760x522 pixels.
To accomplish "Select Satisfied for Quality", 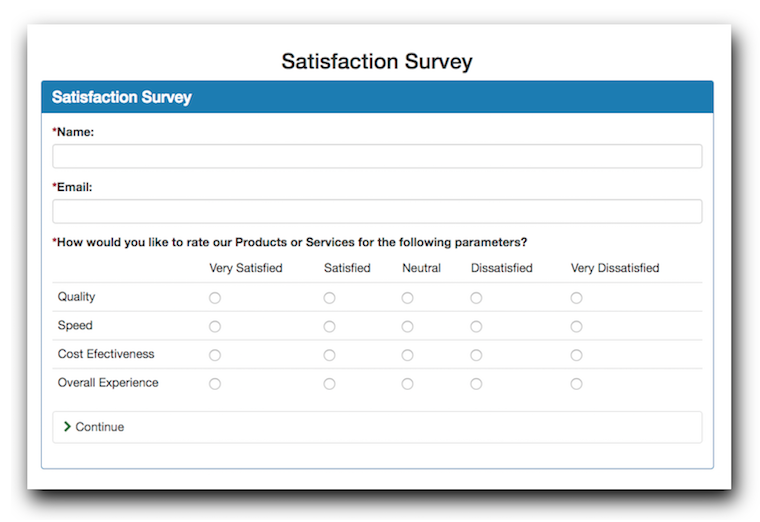I will point(330,298).
